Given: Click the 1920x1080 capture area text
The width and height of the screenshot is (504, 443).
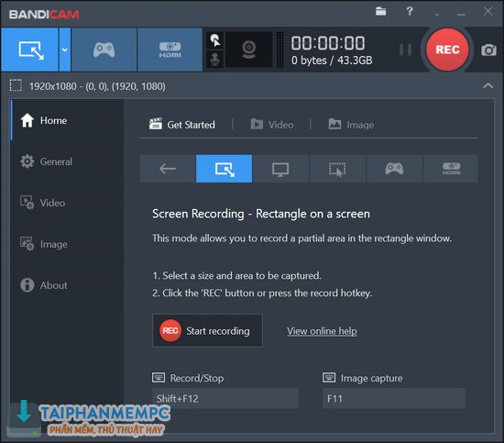Looking at the screenshot, I should coord(97,86).
